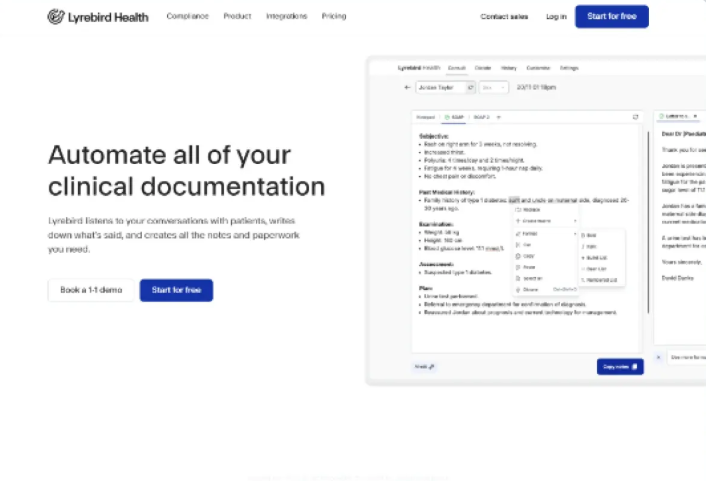The image size is (706, 481).
Task: Click the Jordan Taylor name field
Action: point(445,87)
